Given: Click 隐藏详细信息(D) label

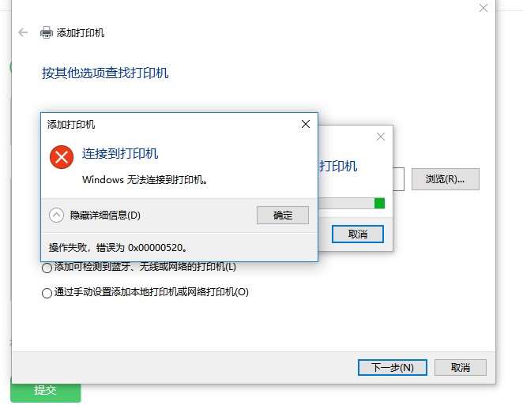Looking at the screenshot, I should [x=105, y=216].
